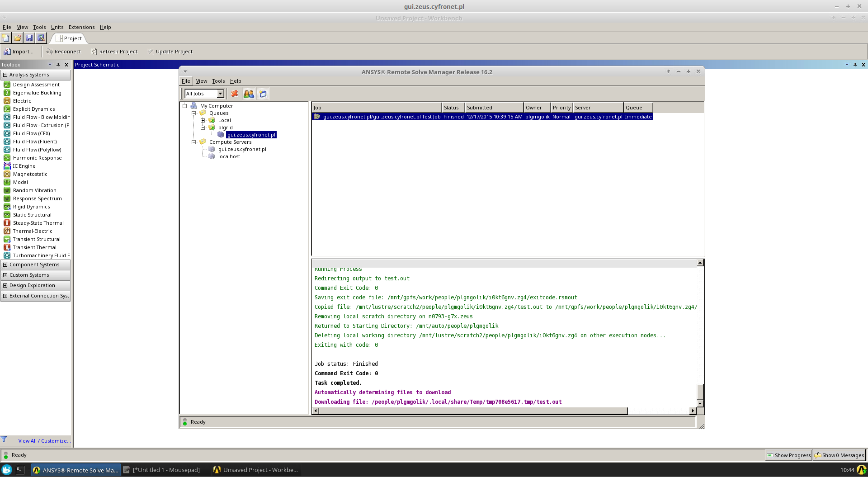Click Show Progress in the status bar

[788, 455]
